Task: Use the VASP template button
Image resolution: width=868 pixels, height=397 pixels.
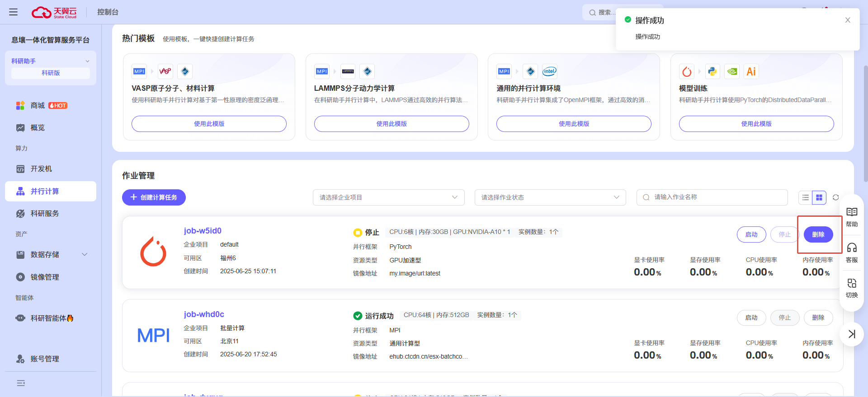Action: (209, 124)
